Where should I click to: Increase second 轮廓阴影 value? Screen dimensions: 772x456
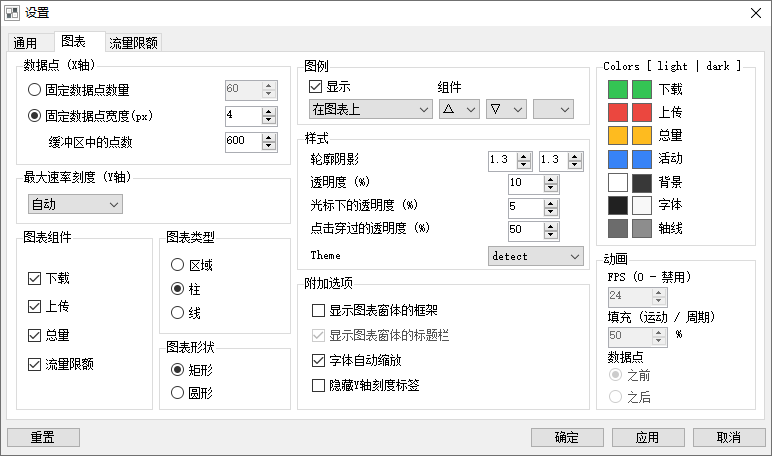[575, 157]
